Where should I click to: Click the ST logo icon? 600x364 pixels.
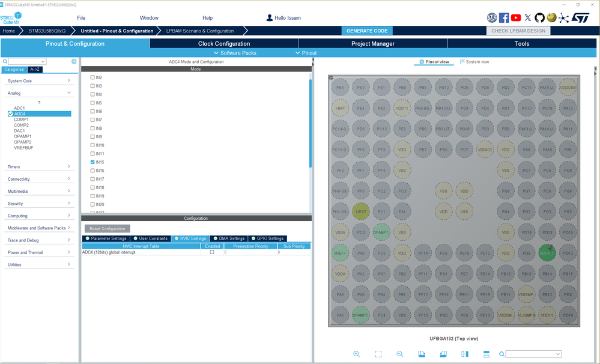click(x=580, y=17)
